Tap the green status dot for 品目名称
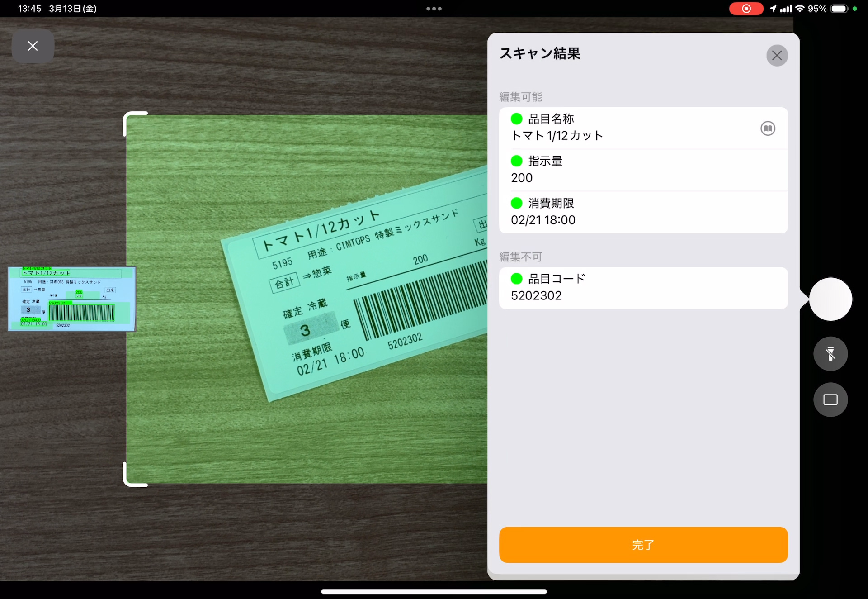Image resolution: width=868 pixels, height=599 pixels. (516, 119)
